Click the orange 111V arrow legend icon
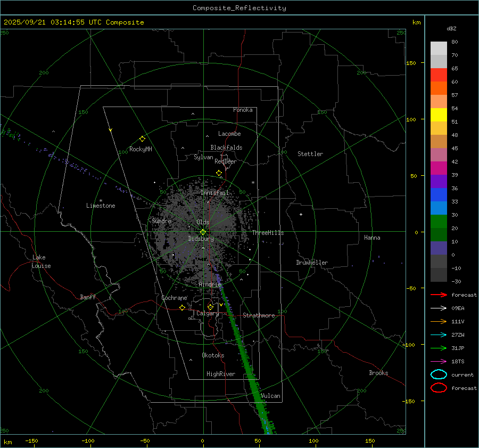This screenshot has width=479, height=448. (x=439, y=321)
